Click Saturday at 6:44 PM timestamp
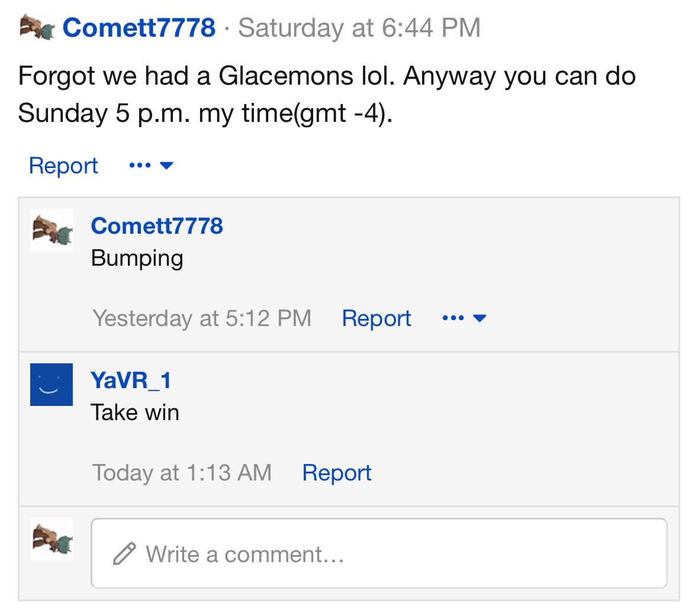 [x=359, y=28]
